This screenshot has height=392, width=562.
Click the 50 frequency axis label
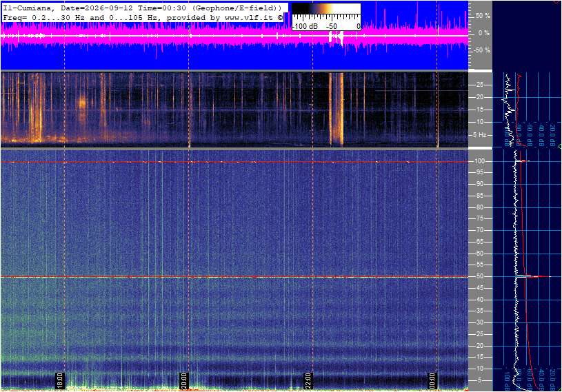click(x=479, y=276)
